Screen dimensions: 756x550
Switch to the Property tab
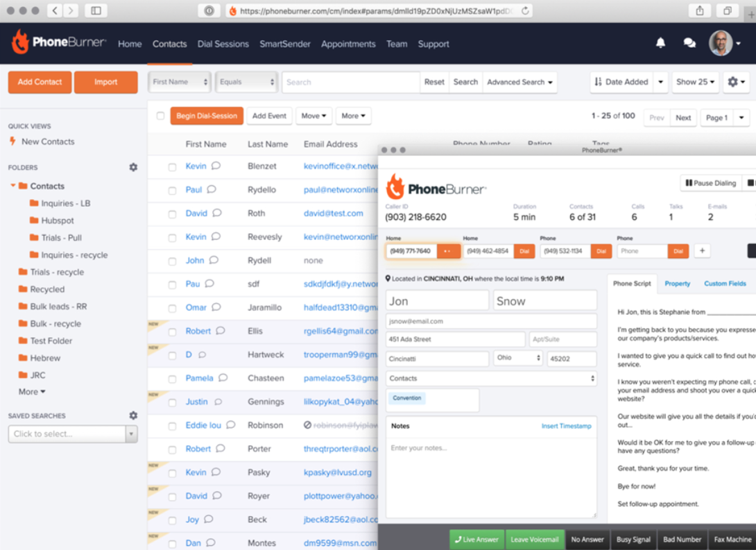(x=677, y=284)
